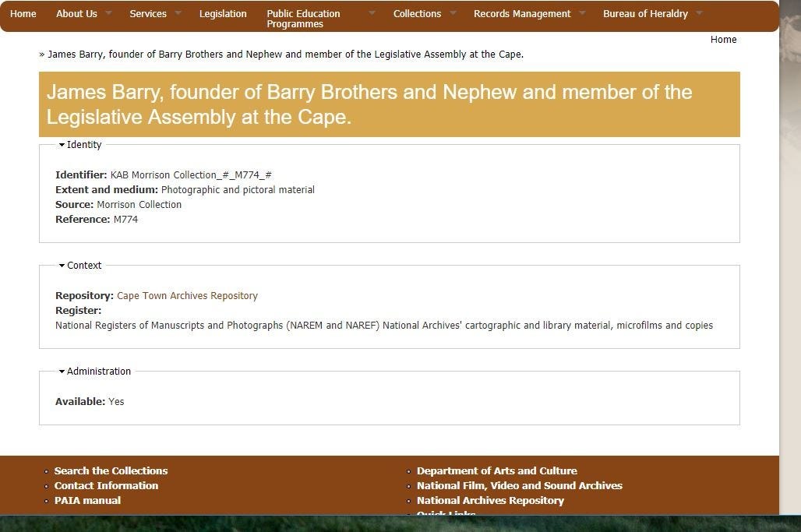Expand the Collections dropdown arrow
Viewport: 801px width, 532px height.
pyautogui.click(x=453, y=12)
